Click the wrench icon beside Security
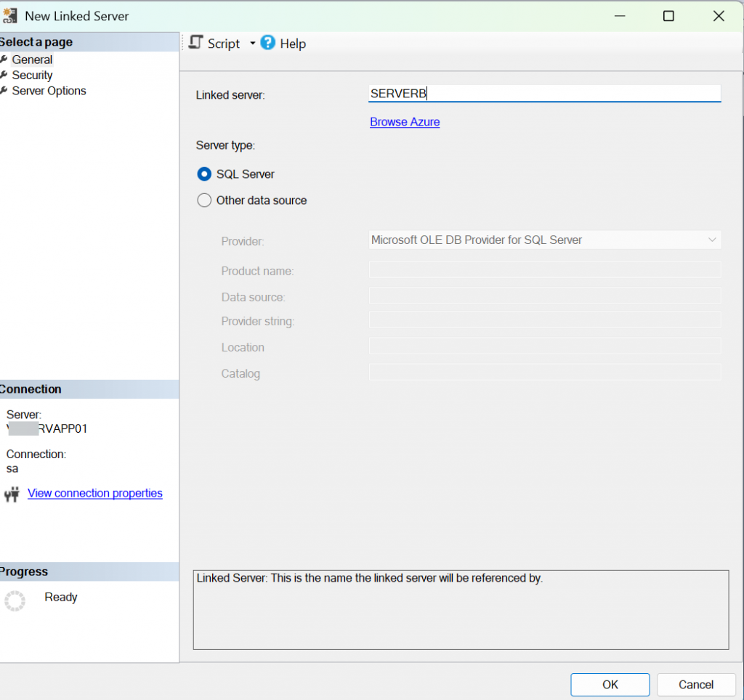Image resolution: width=744 pixels, height=700 pixels. [4, 75]
